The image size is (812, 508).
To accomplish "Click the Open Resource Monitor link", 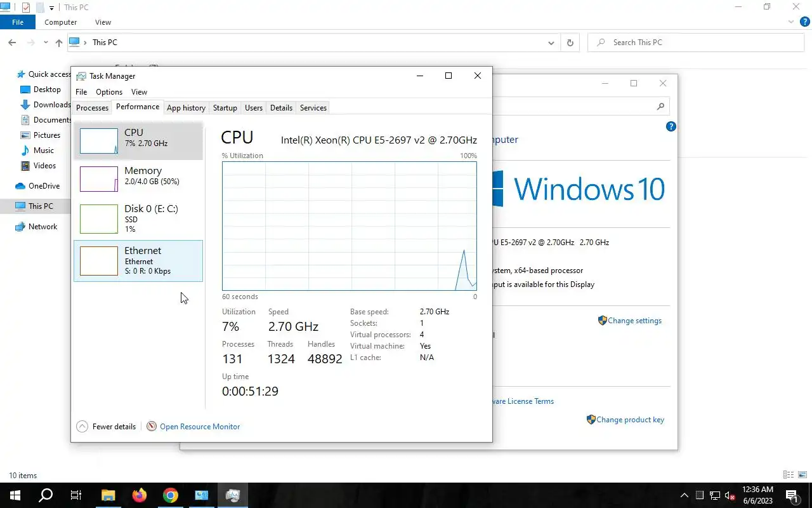I will pos(200,427).
